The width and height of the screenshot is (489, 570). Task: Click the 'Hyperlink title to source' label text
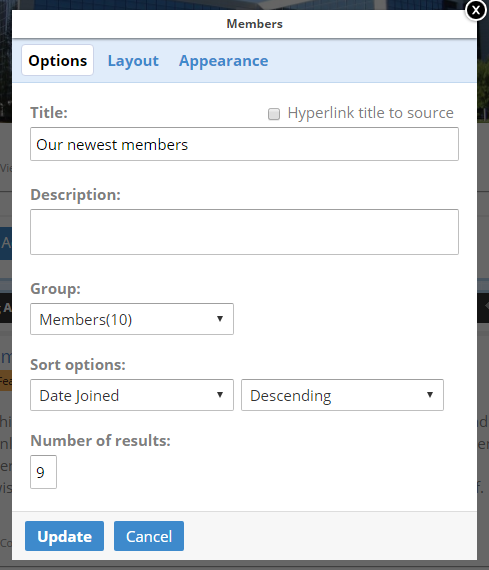tap(370, 113)
